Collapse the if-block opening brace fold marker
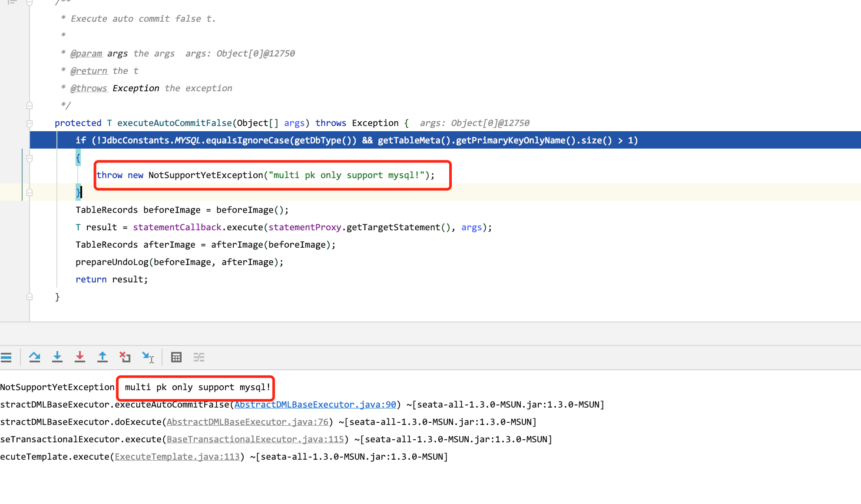861x504 pixels. 30,158
